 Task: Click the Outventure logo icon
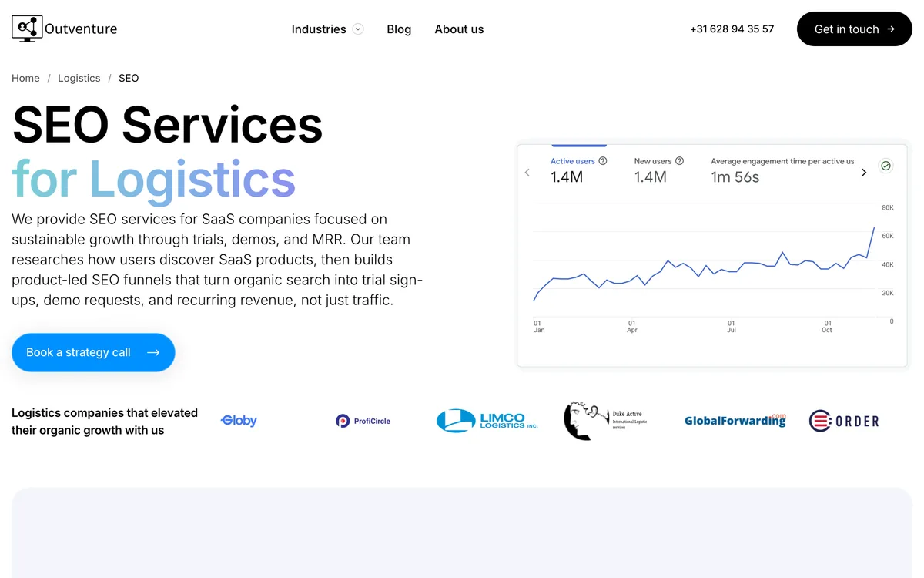pyautogui.click(x=27, y=29)
